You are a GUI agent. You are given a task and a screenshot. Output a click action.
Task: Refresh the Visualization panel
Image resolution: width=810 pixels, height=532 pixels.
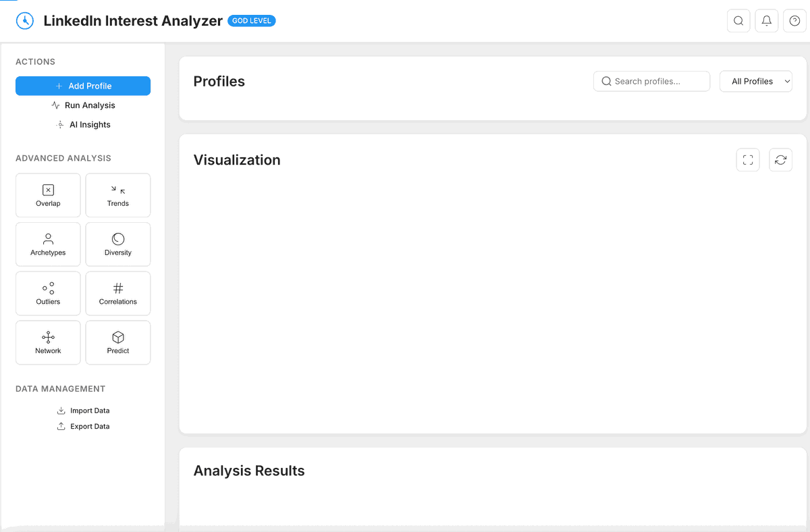tap(780, 159)
